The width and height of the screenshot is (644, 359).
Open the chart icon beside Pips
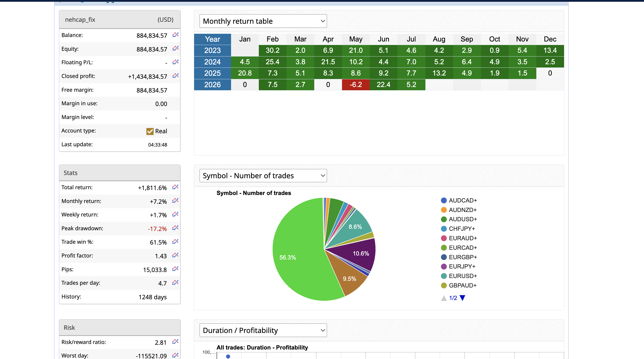[x=175, y=269]
